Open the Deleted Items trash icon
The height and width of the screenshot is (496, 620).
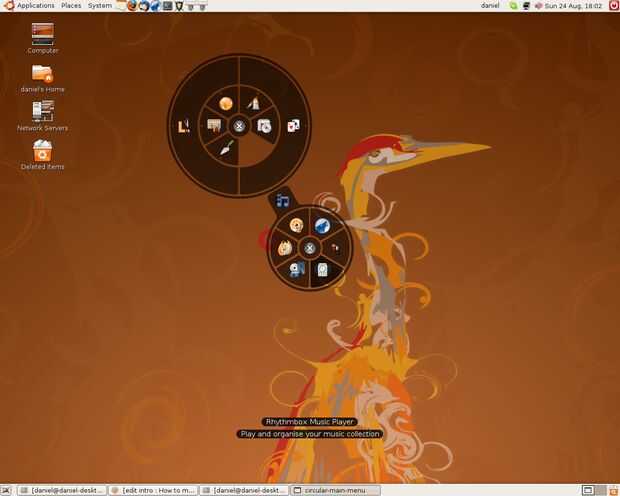(43, 155)
